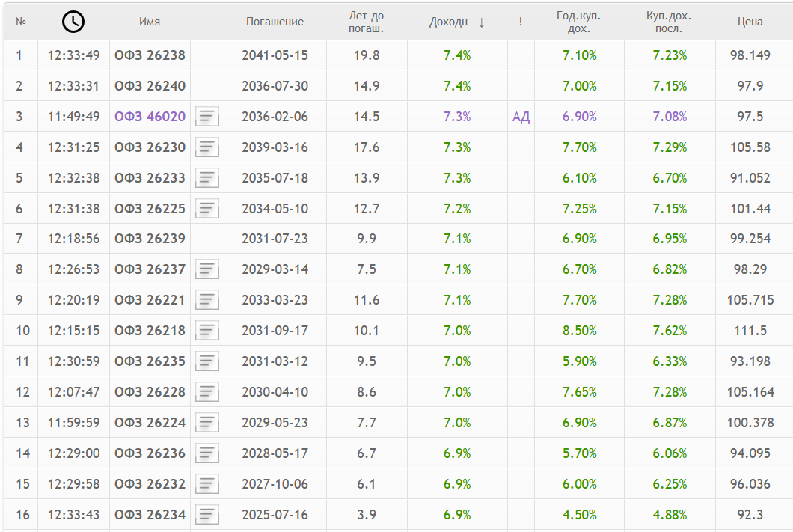Image resolution: width=793 pixels, height=532 pixels.
Task: Open the notes icon for ОФЗ 26237
Action: [206, 269]
